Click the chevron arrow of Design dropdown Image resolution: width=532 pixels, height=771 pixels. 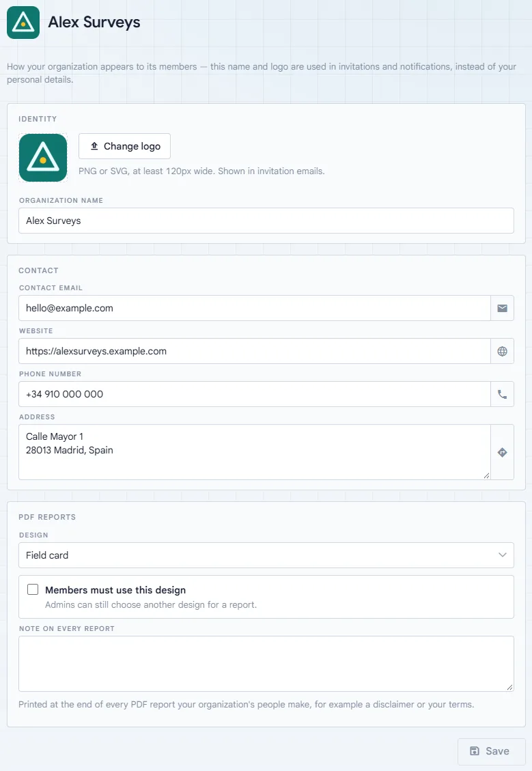click(x=502, y=555)
